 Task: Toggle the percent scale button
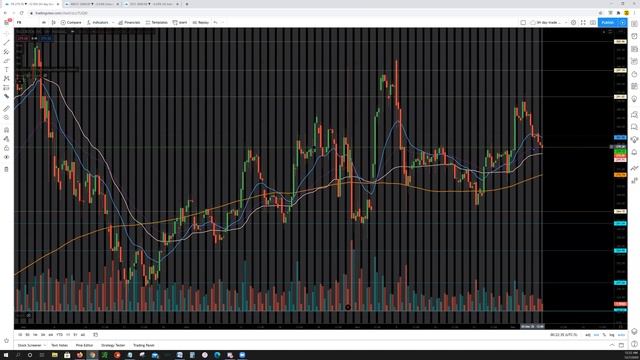(604, 335)
